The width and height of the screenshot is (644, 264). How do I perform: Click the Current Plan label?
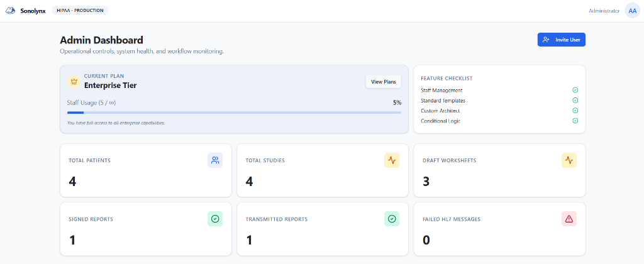pyautogui.click(x=104, y=76)
